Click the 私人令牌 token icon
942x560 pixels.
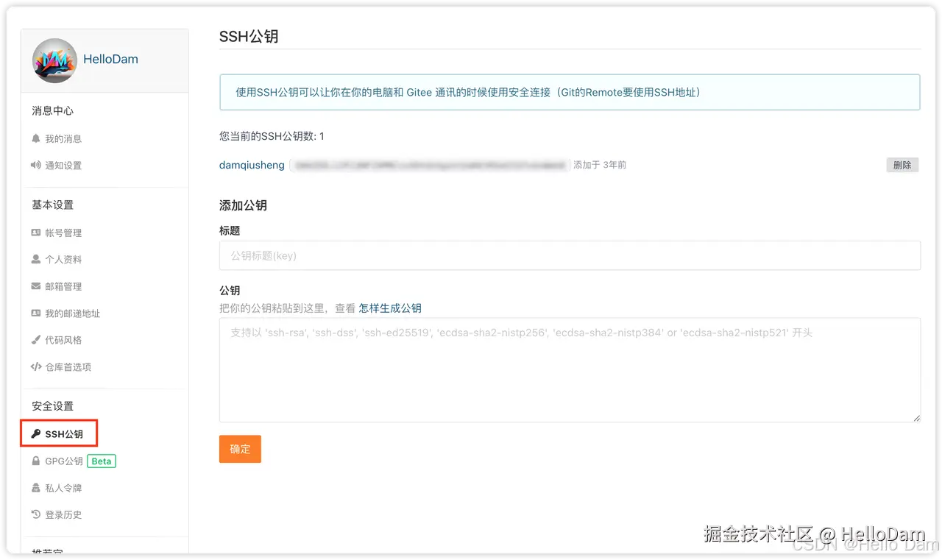pyautogui.click(x=35, y=487)
